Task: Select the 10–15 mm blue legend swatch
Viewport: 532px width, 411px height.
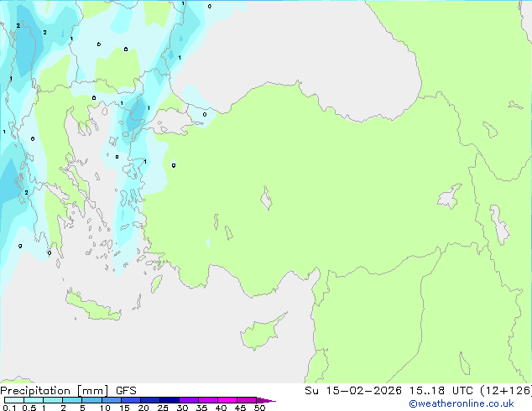Action: 111,400
